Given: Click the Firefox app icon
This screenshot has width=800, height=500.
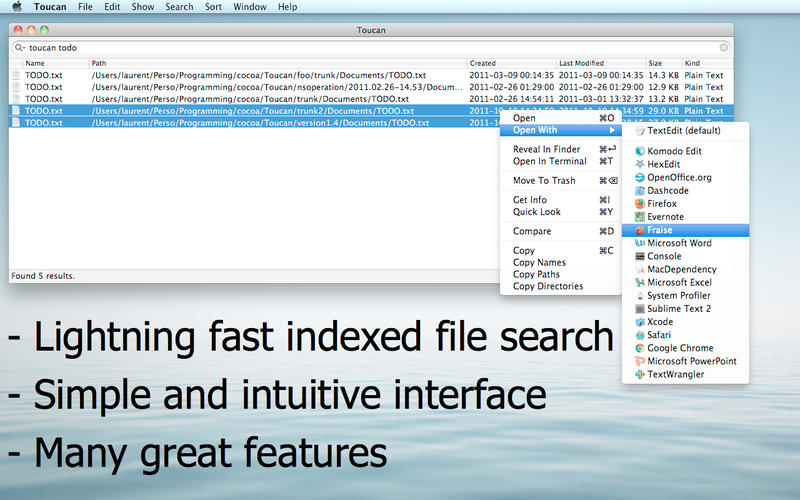Looking at the screenshot, I should 640,204.
